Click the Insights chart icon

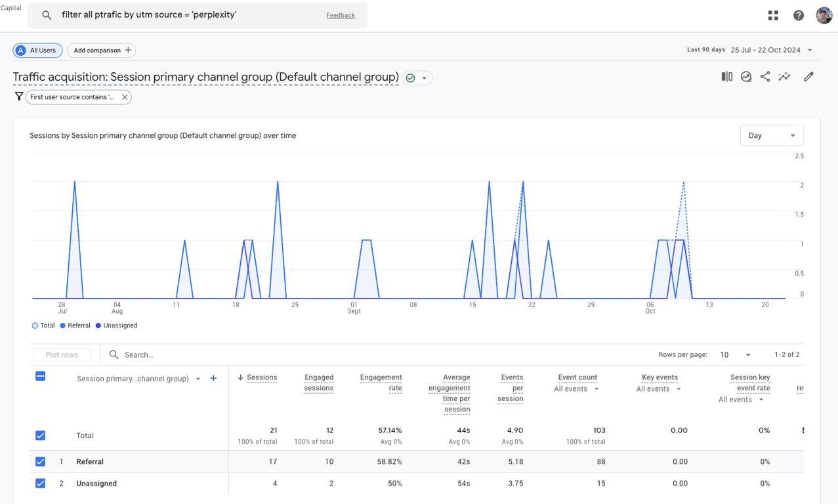tap(746, 77)
